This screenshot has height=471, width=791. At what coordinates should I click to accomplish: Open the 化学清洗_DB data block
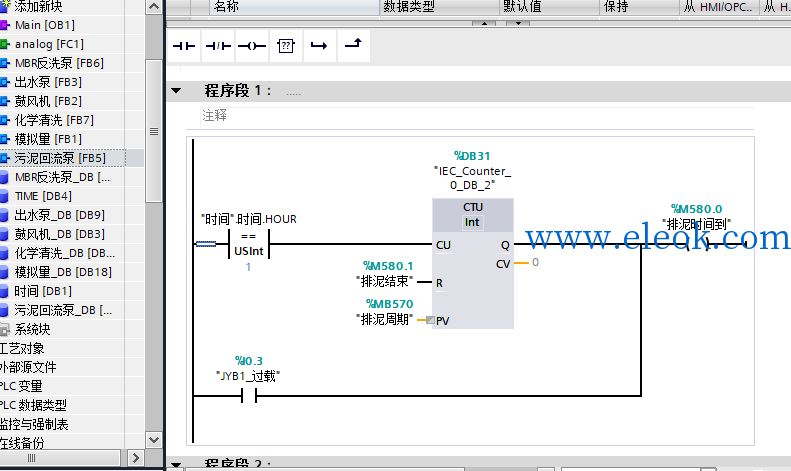point(65,253)
